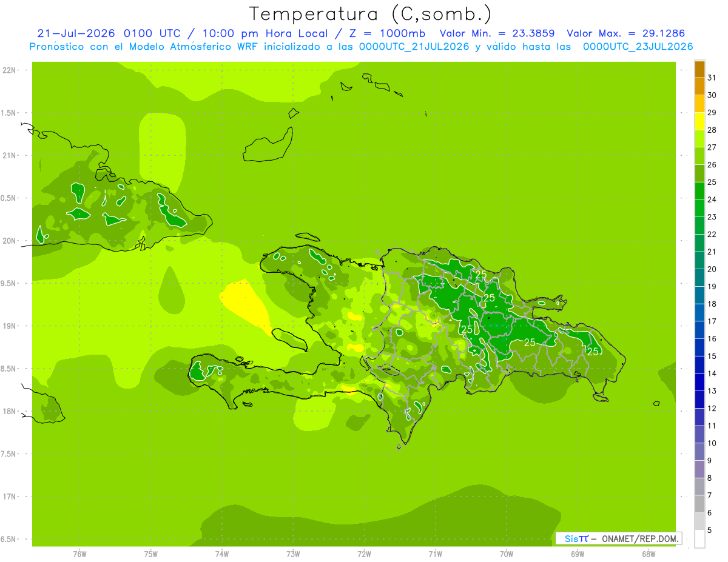Pick the gray swatch between 6 and 7
This screenshot has width=728, height=562.
point(699,504)
